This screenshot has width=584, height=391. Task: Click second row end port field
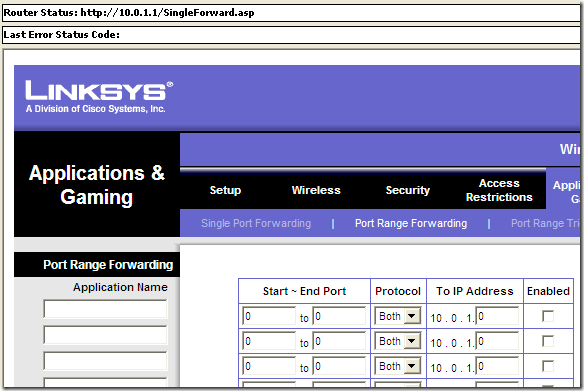pos(339,341)
